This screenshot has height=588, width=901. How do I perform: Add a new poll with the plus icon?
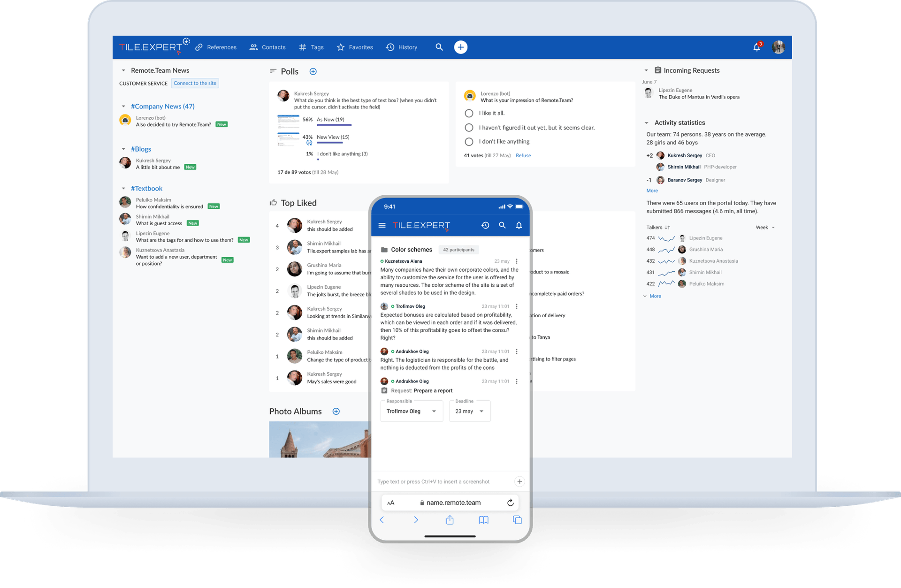[x=313, y=71]
